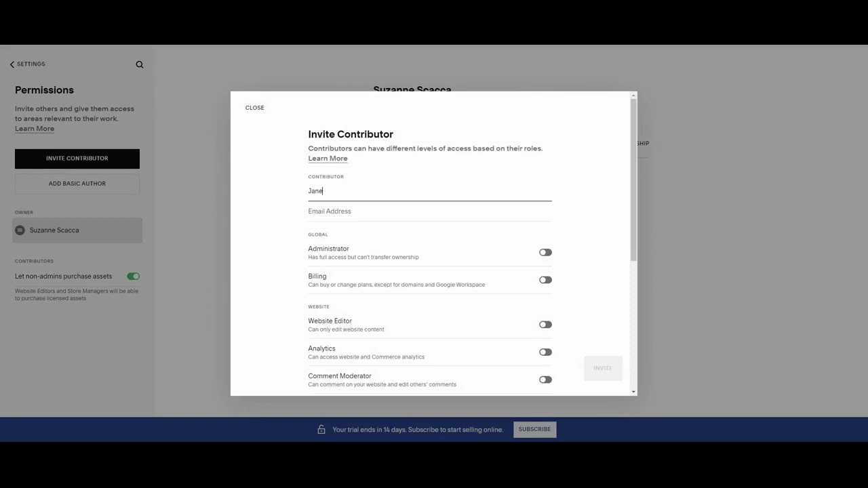The image size is (868, 488).
Task: Click 'Can only edit website content' description
Action: click(346, 329)
